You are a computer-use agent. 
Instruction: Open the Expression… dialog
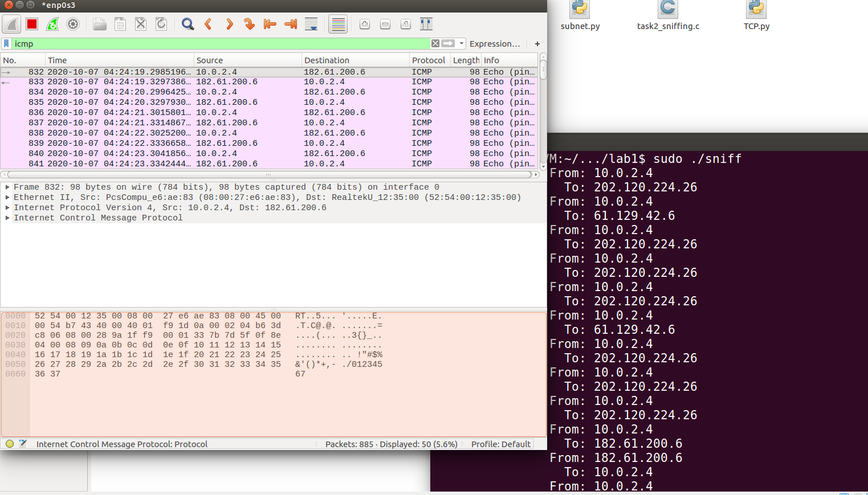coord(495,43)
